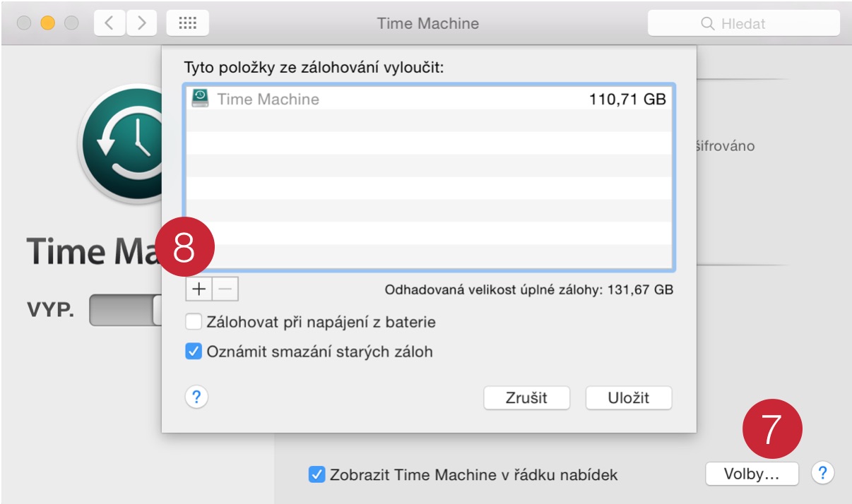Enable Zálohovat při napájení z baterie
The width and height of the screenshot is (852, 504).
194,323
